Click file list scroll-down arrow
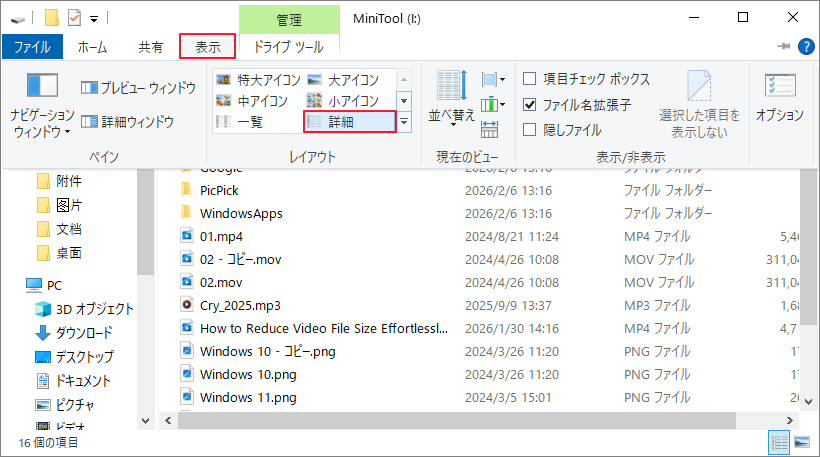Viewport: 820px width, 457px height. click(808, 402)
